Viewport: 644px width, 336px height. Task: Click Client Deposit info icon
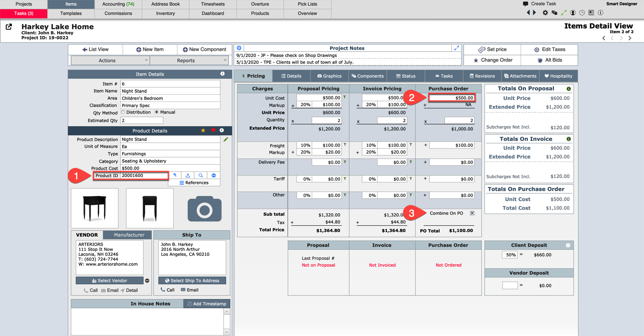[568, 245]
